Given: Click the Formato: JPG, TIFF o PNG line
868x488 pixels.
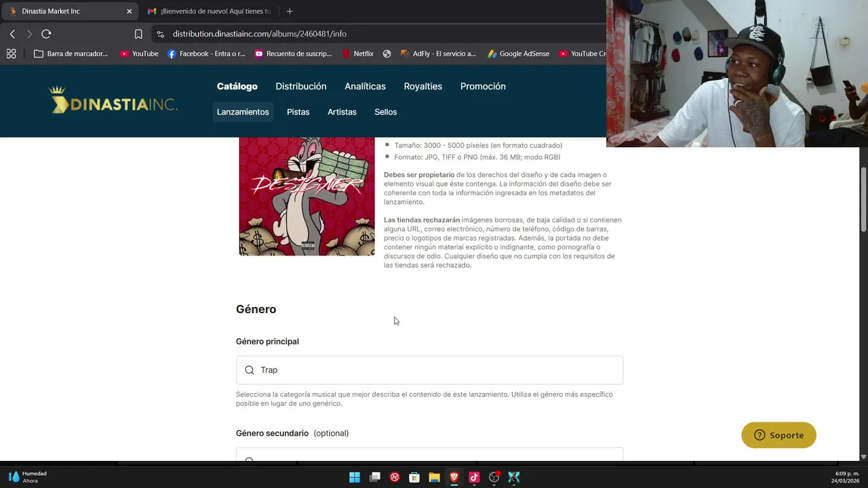Looking at the screenshot, I should [477, 157].
